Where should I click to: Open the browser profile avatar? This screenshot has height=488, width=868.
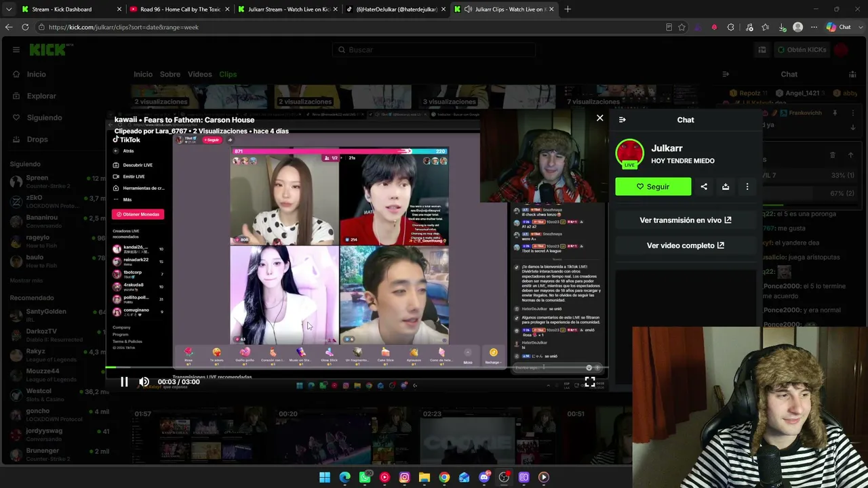798,27
